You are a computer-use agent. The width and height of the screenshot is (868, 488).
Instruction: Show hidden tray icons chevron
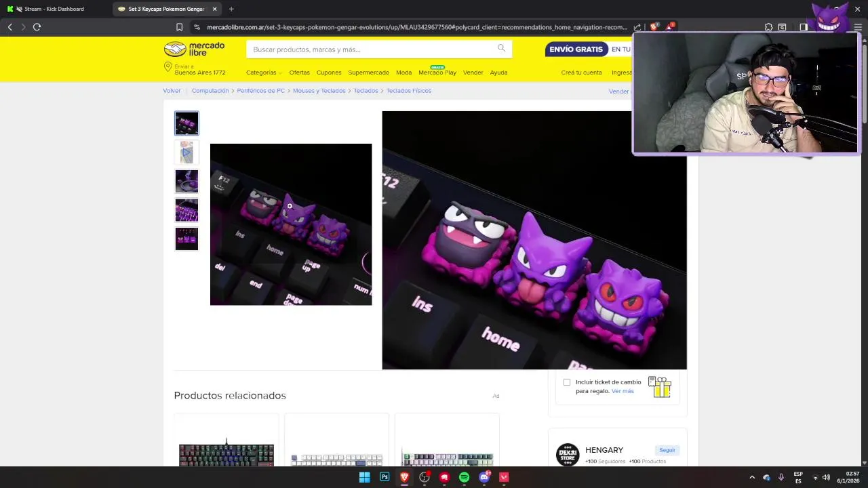coord(752,477)
